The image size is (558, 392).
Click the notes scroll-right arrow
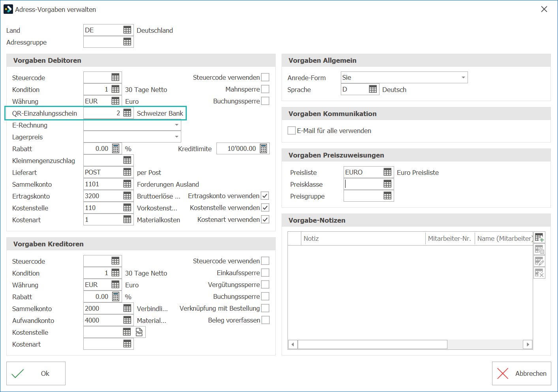[x=528, y=344]
